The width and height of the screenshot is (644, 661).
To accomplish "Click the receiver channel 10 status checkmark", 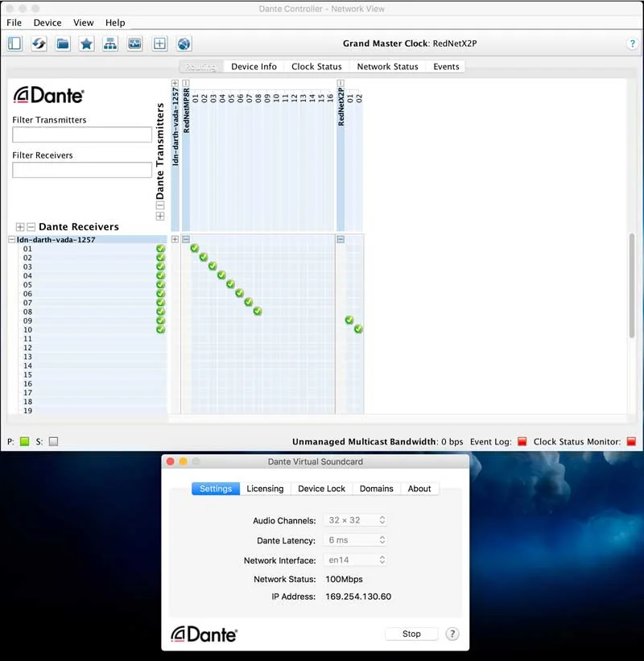I will click(160, 329).
